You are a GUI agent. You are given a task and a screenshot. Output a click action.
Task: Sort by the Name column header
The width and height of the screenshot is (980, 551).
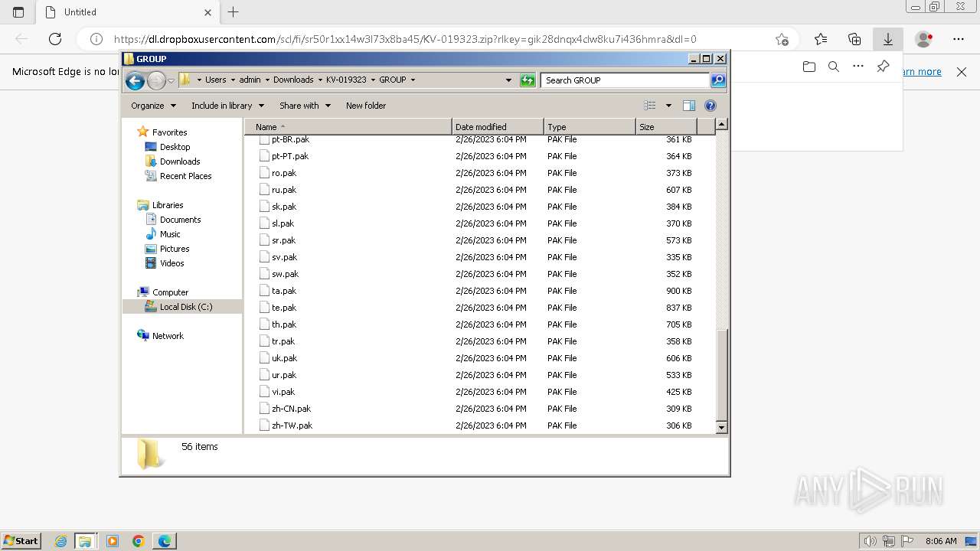tap(349, 127)
